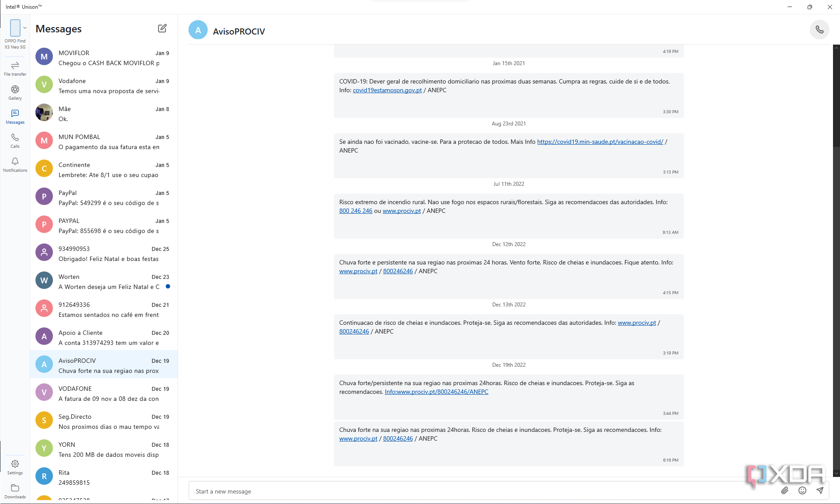The height and width of the screenshot is (504, 840).
Task: Open www.prociv.pt link in Dec 12th message
Action: [358, 271]
